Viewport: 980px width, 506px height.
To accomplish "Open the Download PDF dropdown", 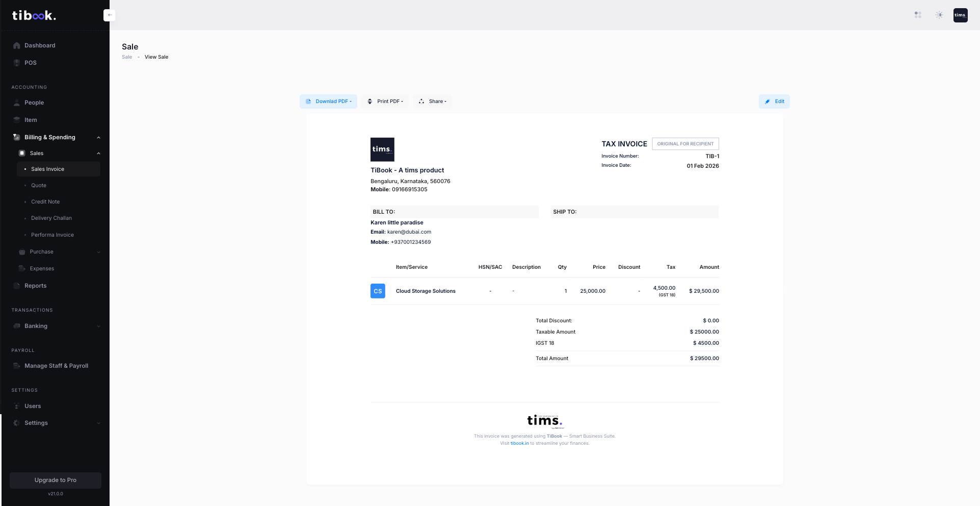I will 328,102.
